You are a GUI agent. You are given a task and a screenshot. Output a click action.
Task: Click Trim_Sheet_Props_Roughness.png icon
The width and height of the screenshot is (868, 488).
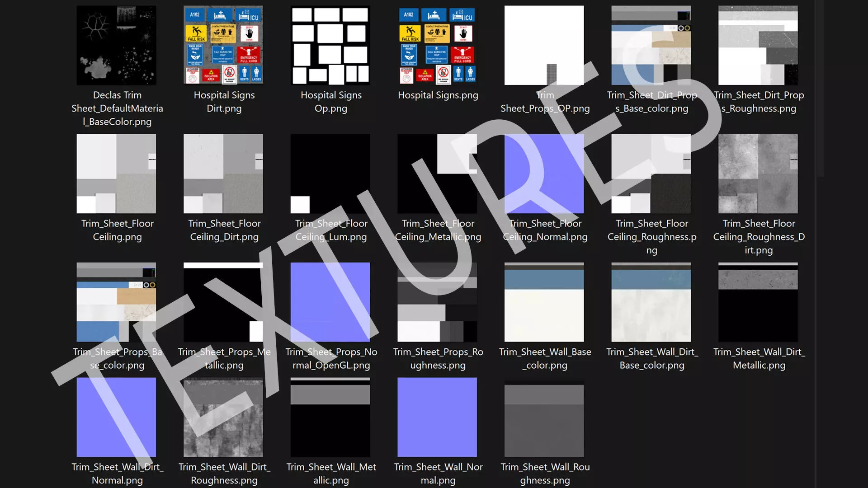[437, 302]
